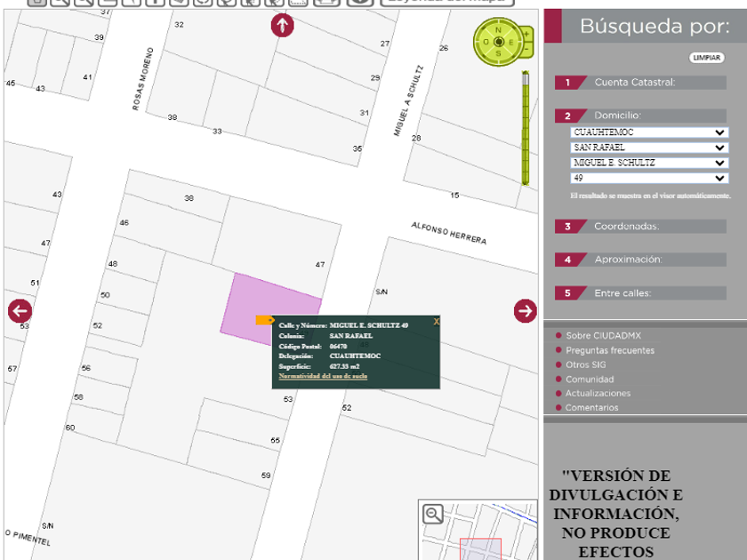Screen dimensions: 747x560
Task: Open the street number 49 dropdown
Action: (648, 179)
